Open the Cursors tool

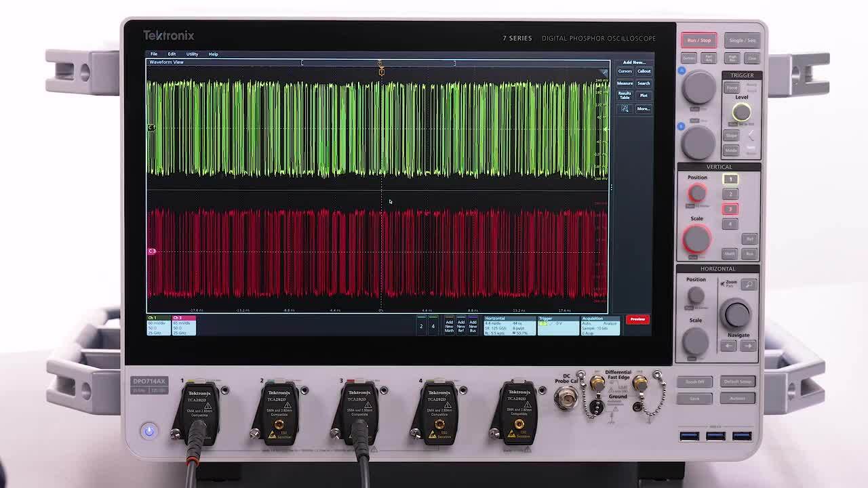tap(625, 70)
